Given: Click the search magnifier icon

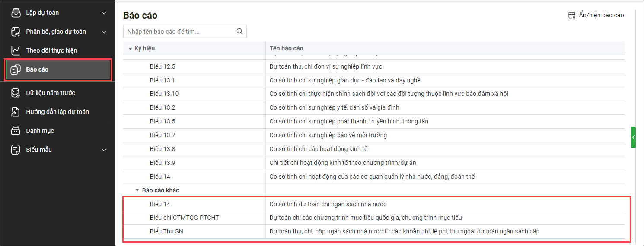Looking at the screenshot, I should coord(239,32).
